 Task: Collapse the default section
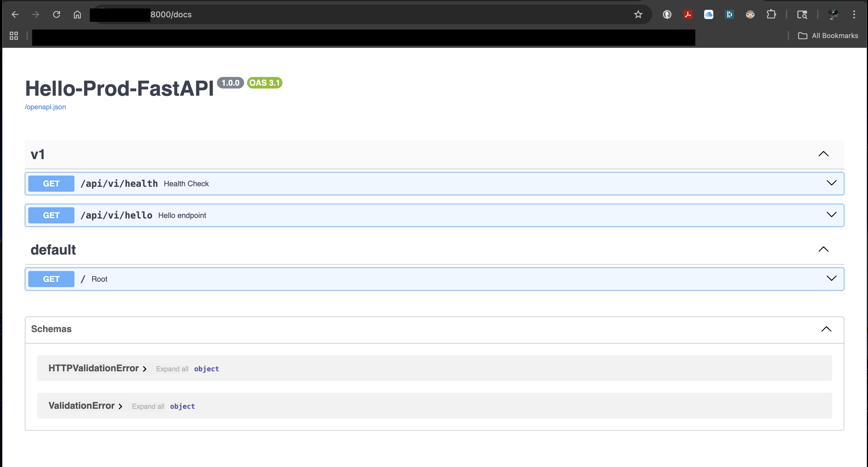click(824, 249)
